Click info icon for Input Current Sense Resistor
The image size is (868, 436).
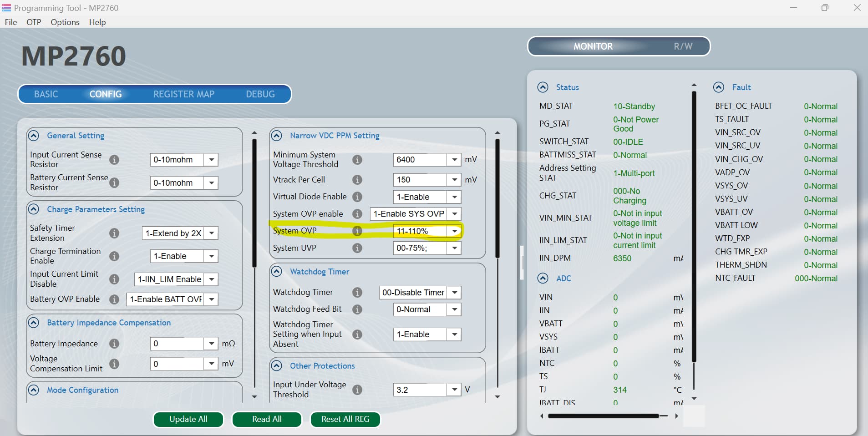tap(114, 160)
